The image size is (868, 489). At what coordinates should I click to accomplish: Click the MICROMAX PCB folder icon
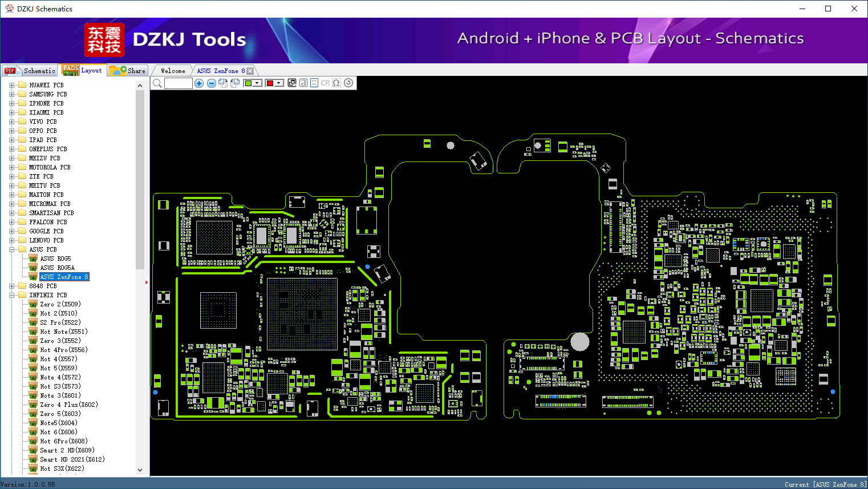pyautogui.click(x=22, y=204)
